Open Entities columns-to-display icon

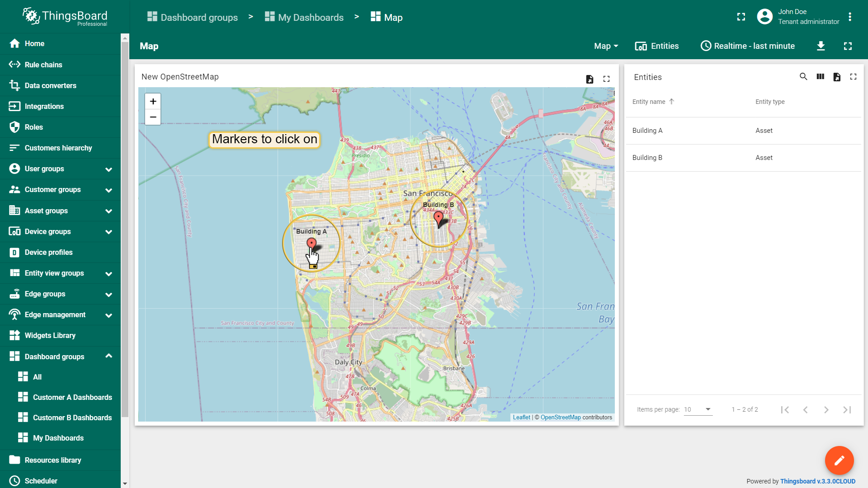[821, 77]
